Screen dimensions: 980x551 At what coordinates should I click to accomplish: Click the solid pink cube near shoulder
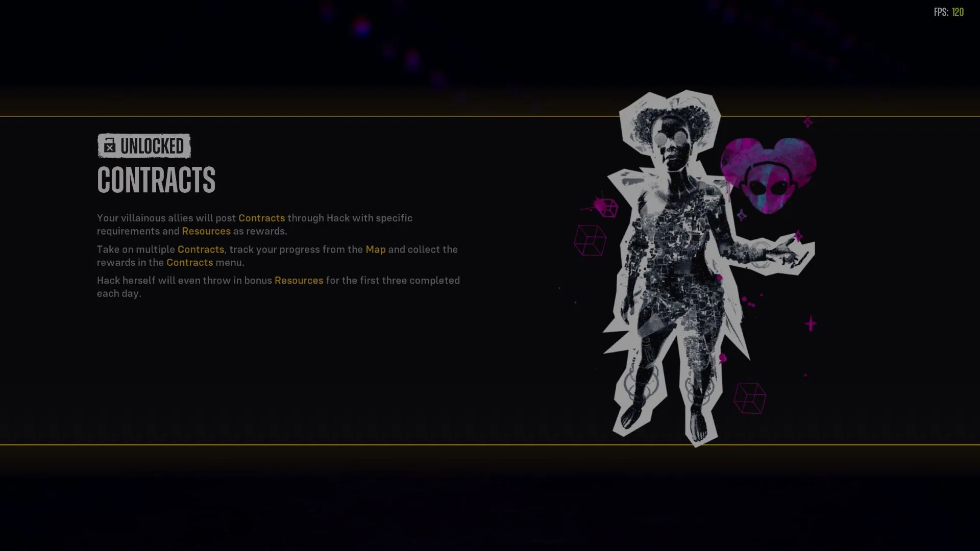coord(606,207)
